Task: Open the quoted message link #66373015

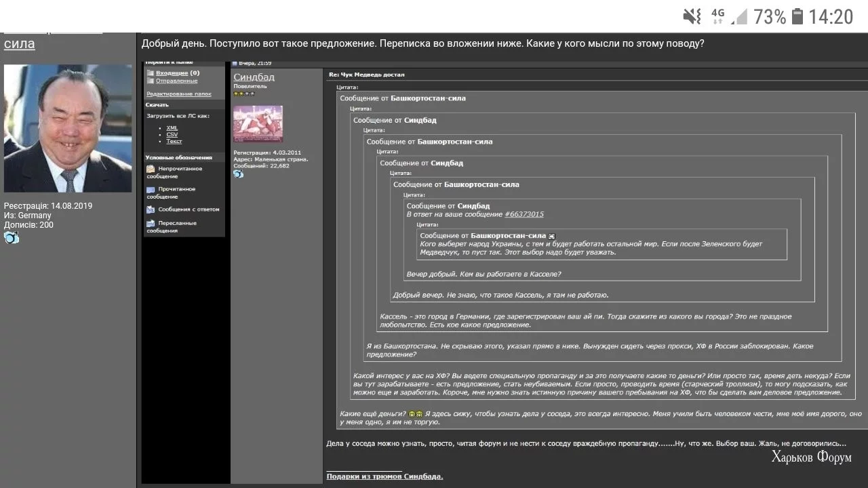Action: click(524, 214)
